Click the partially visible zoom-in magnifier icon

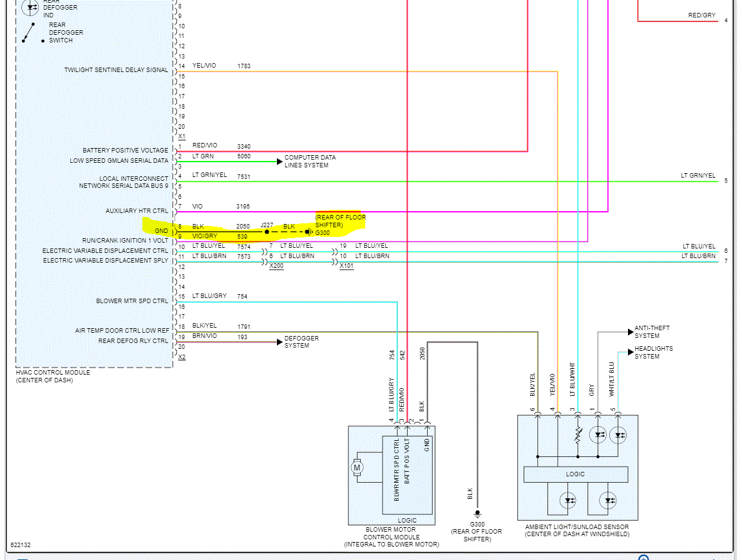tap(643, 557)
